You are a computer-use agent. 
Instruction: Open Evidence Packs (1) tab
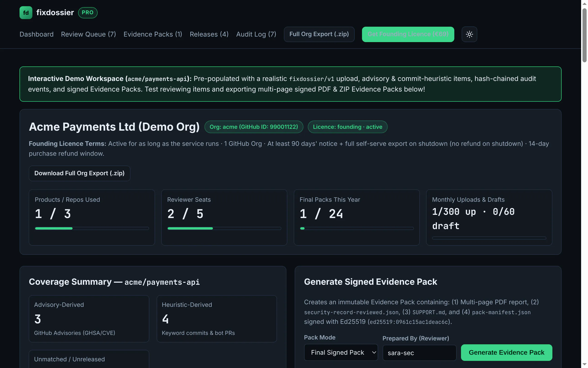tap(153, 34)
